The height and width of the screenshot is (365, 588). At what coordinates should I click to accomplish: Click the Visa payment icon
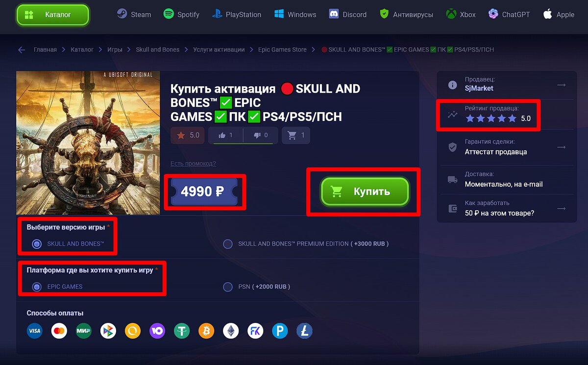click(x=34, y=331)
